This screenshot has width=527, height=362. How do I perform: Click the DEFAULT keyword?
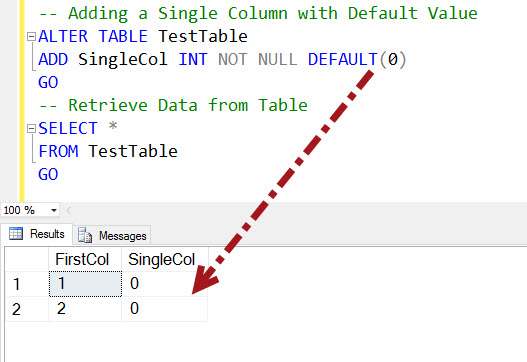coord(343,59)
